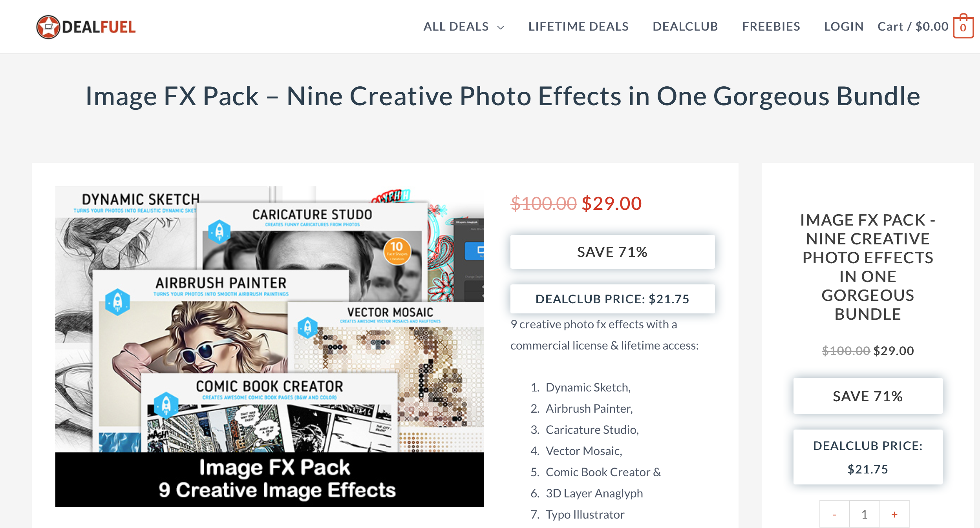Click the DEALCLUB PRICE: $21.75 button under the main price

[x=612, y=299]
